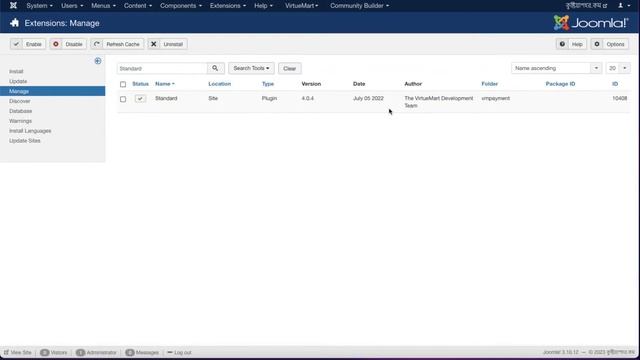Sort by the Status column header
The height and width of the screenshot is (360, 640).
pyautogui.click(x=140, y=84)
